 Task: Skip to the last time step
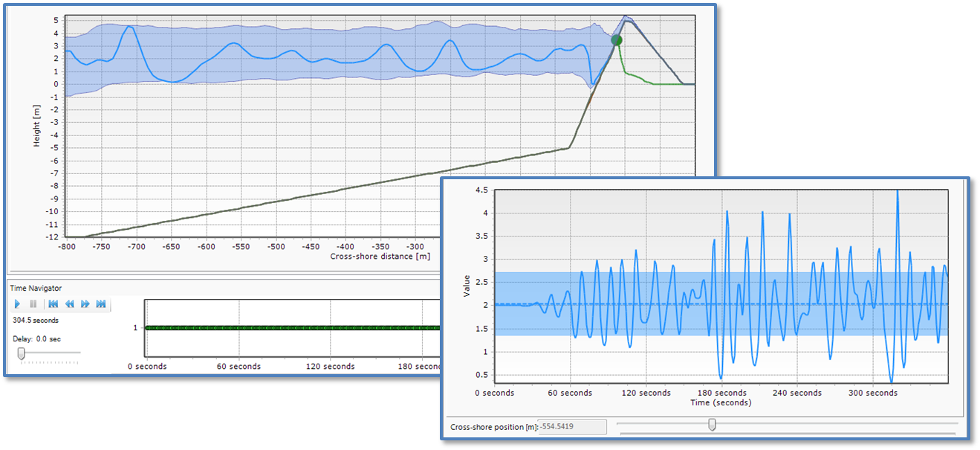[101, 304]
